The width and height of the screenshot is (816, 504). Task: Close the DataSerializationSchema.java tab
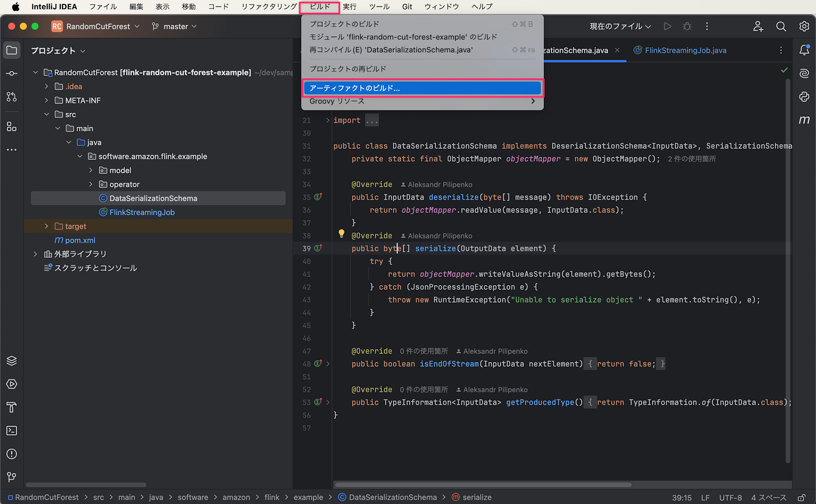[617, 50]
